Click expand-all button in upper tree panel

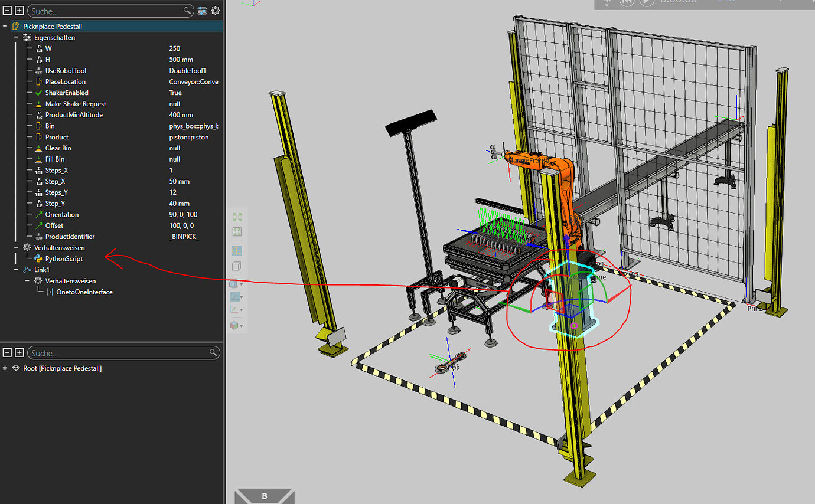coord(19,11)
